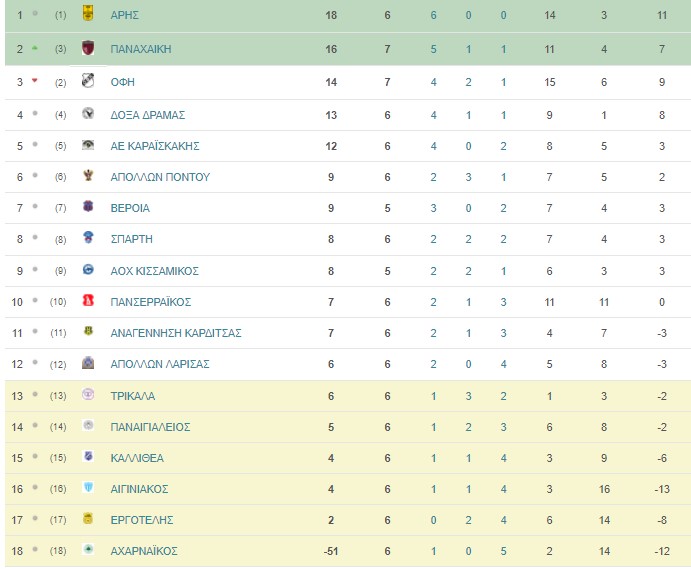
Task: Select the ΠΑΝΣΕΡΡΑΪΚΟΣ red crest icon
Action: 88,301
